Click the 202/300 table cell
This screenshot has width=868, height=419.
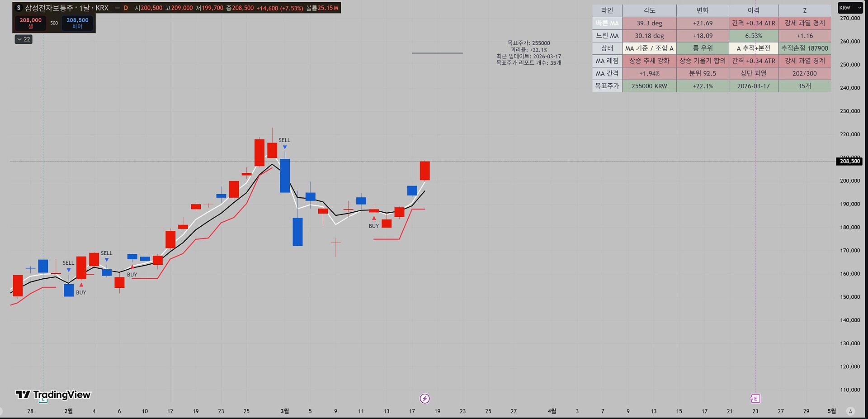(x=805, y=73)
